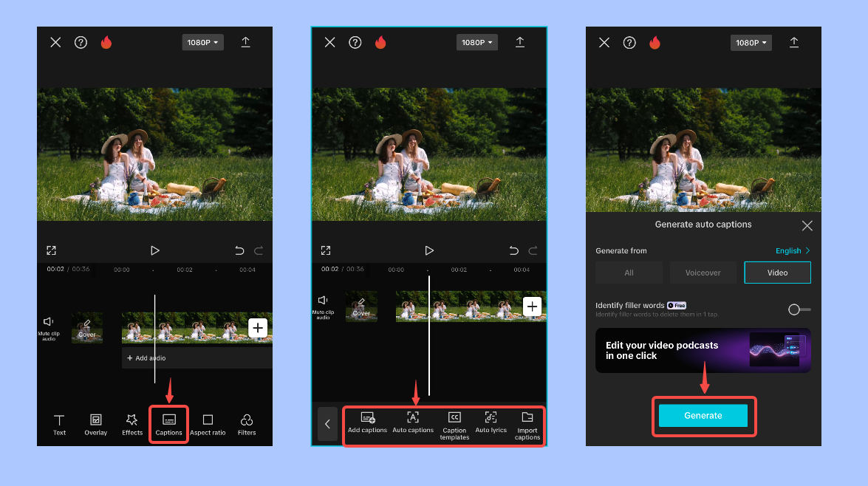Select Video source in right phone screen
Viewport: 868px width, 486px height.
tap(777, 273)
